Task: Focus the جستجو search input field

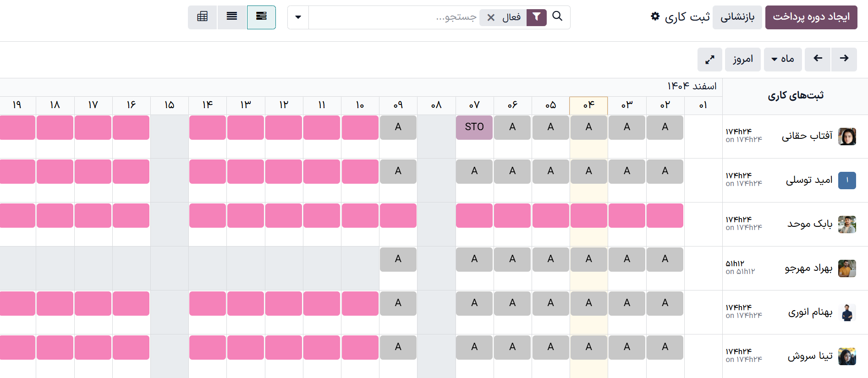Action: 394,17
